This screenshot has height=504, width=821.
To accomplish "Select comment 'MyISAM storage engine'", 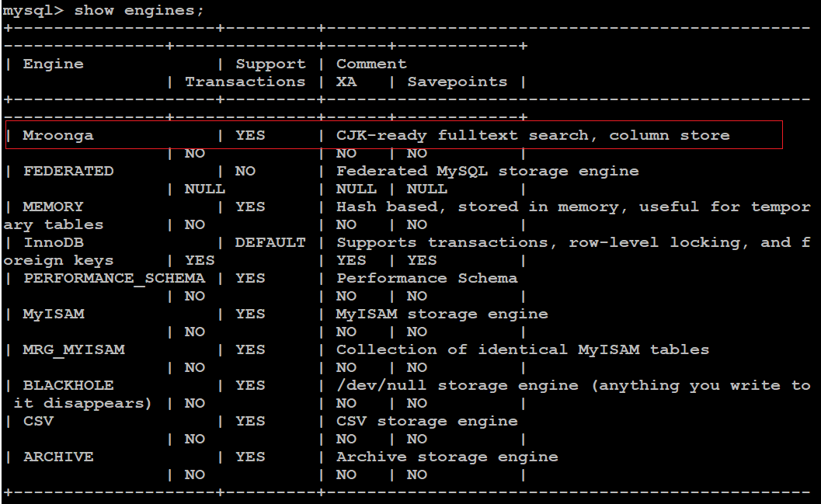I will 442,314.
